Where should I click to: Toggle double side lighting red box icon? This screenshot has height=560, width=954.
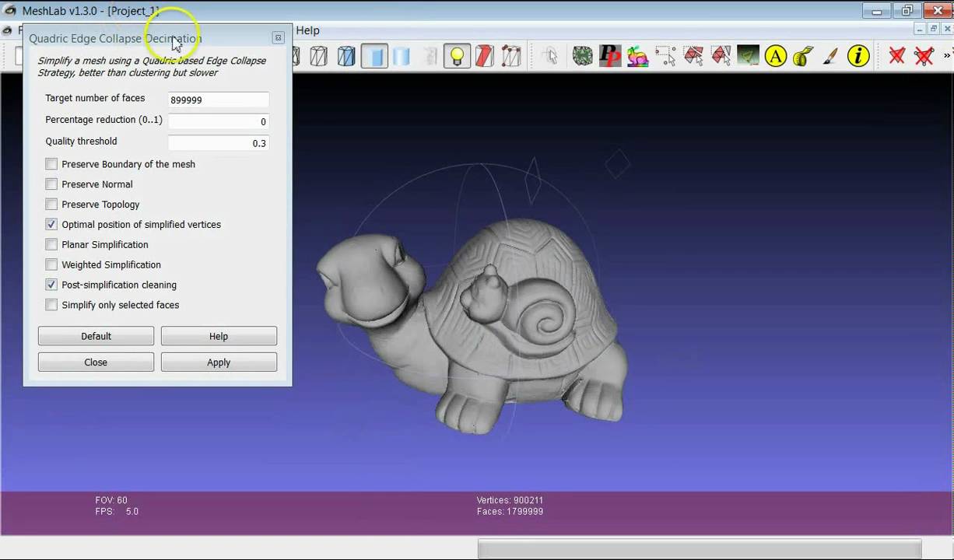tap(485, 56)
